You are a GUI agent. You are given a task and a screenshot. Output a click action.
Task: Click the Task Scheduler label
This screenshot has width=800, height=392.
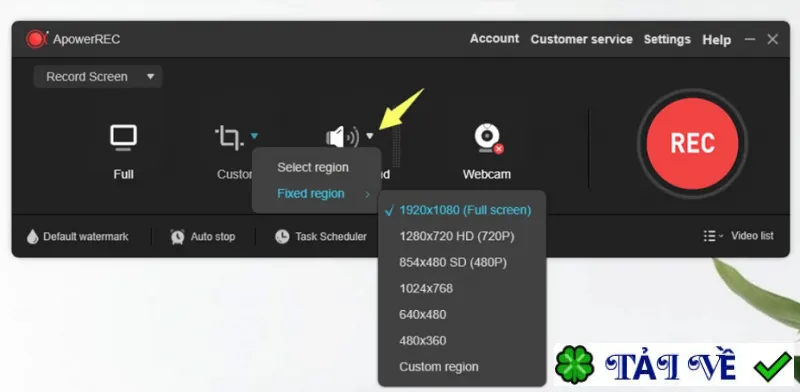tap(331, 237)
